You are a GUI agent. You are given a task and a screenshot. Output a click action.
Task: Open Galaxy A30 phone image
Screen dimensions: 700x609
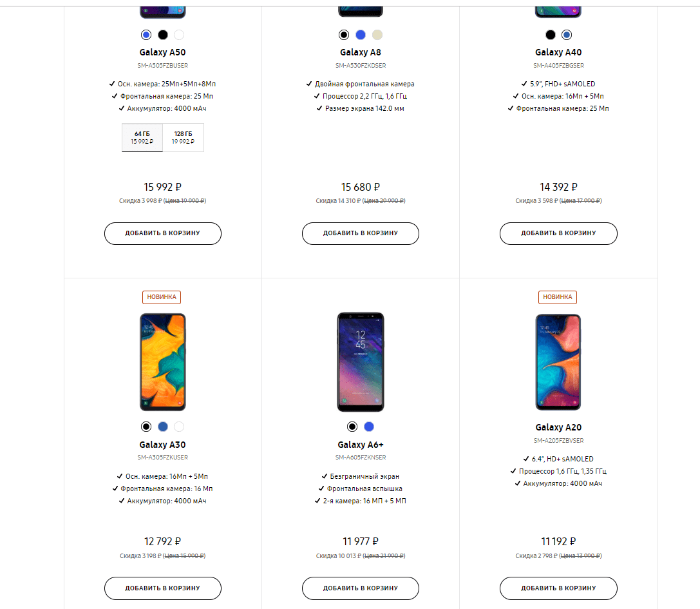(163, 362)
